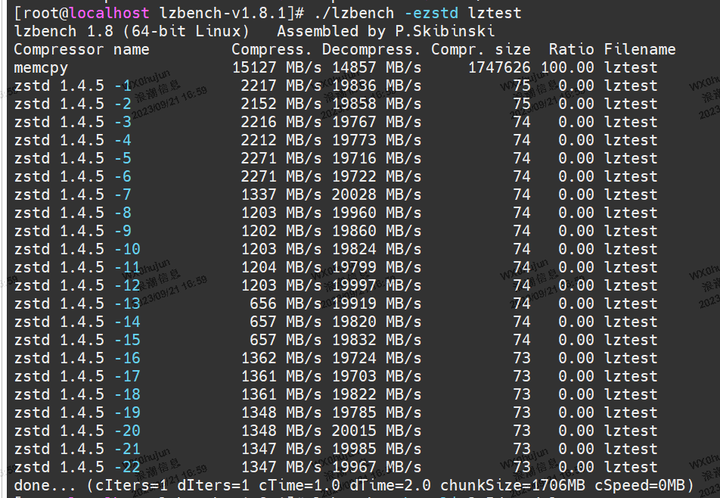Click the command text './lzbench'
Screen dimensions: 720x498
tap(354, 13)
